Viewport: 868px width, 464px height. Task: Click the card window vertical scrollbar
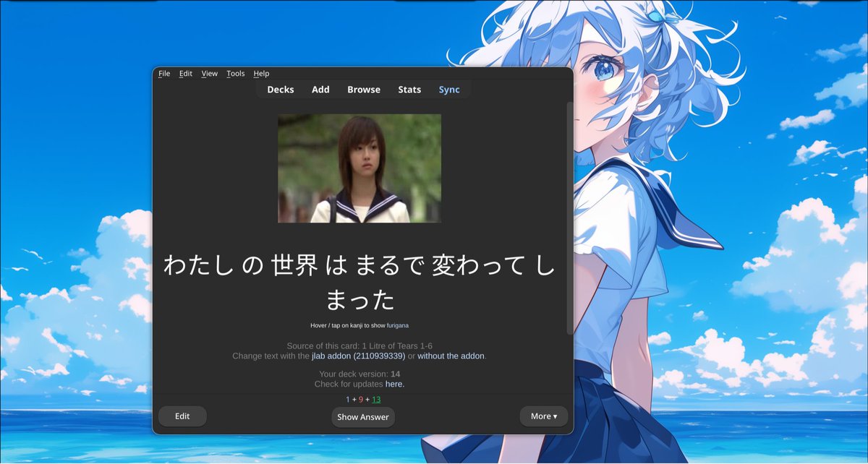pyautogui.click(x=570, y=217)
